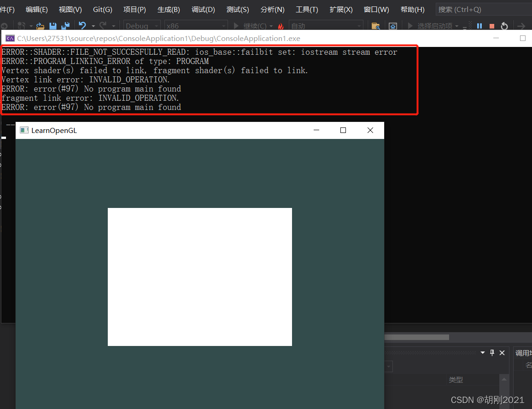Minimize the LearnOpenGL window

coord(316,130)
